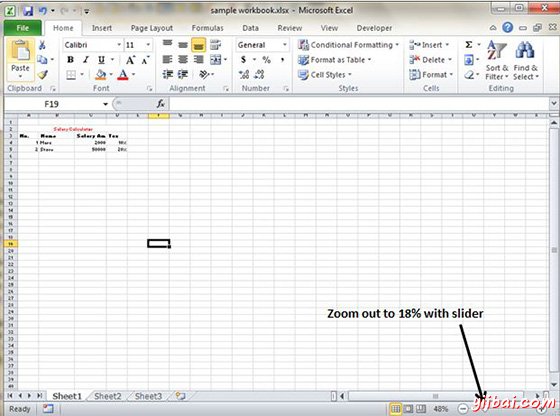This screenshot has height=416, width=560.
Task: Click the Borders icon
Action: tap(71, 74)
